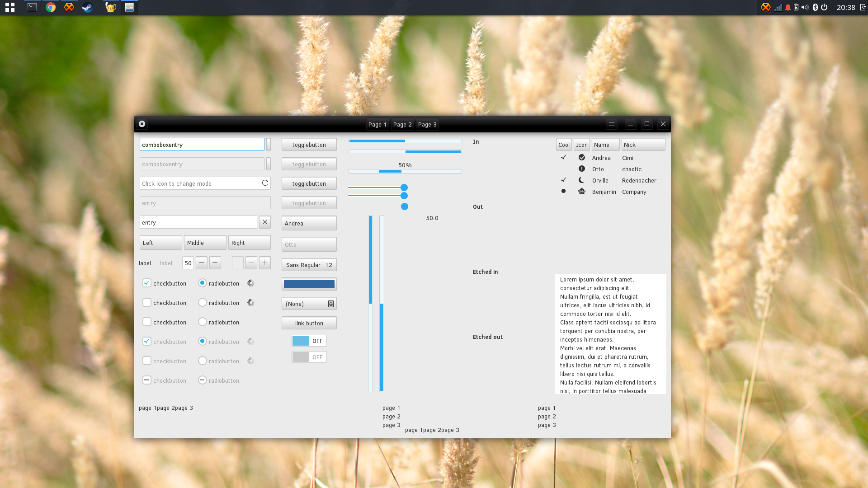
Task: Open the hamburger menu in the header bar
Action: pos(612,124)
